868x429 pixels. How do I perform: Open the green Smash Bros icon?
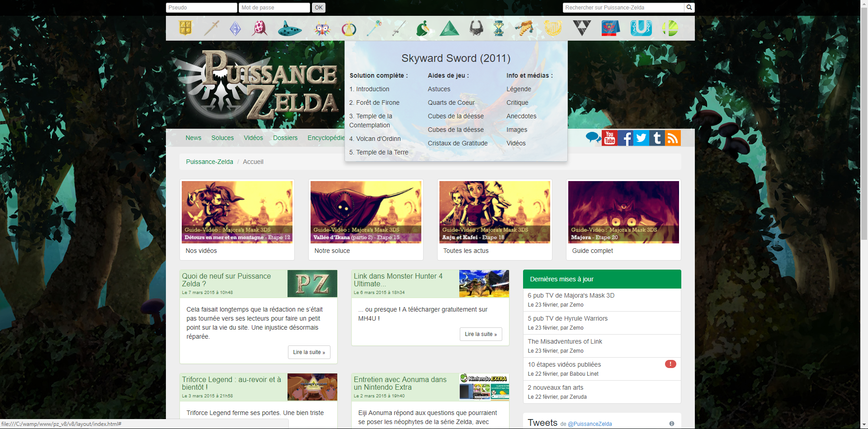point(670,28)
